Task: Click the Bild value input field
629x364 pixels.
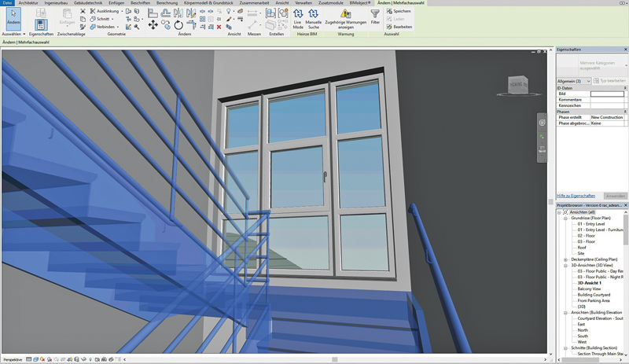Action: tap(608, 94)
